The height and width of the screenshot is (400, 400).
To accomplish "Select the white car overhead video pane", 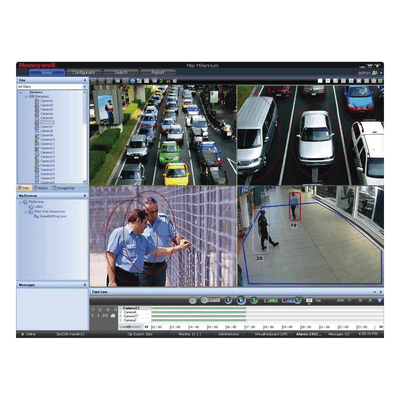I will pos(310,135).
